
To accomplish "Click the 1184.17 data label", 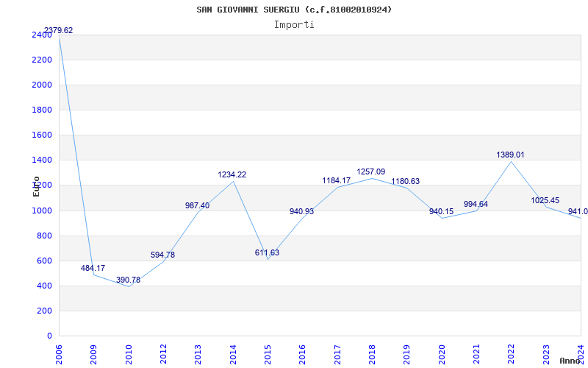I will coord(337,180).
